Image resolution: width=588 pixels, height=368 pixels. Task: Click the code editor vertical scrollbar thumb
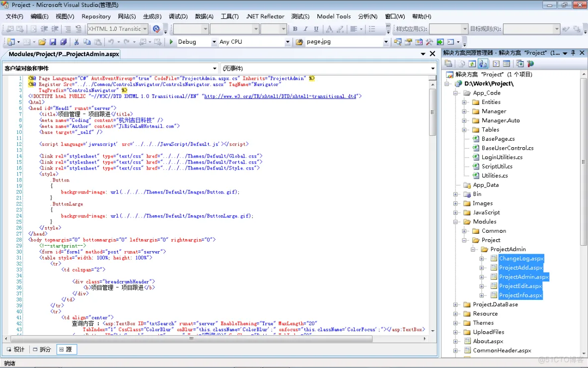click(433, 112)
